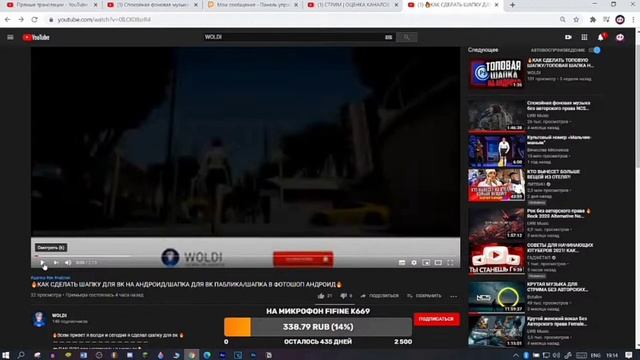Open the Chrome profile avatar in the toolbar

[x=620, y=20]
